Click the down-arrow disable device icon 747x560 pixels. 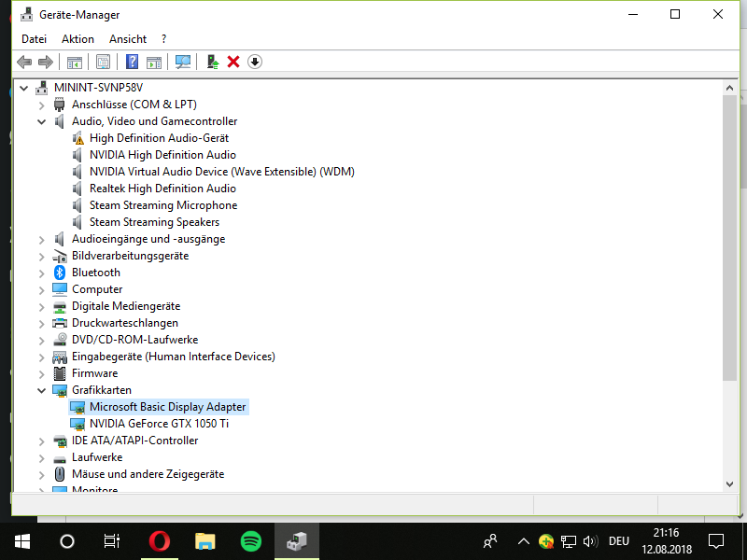click(255, 62)
